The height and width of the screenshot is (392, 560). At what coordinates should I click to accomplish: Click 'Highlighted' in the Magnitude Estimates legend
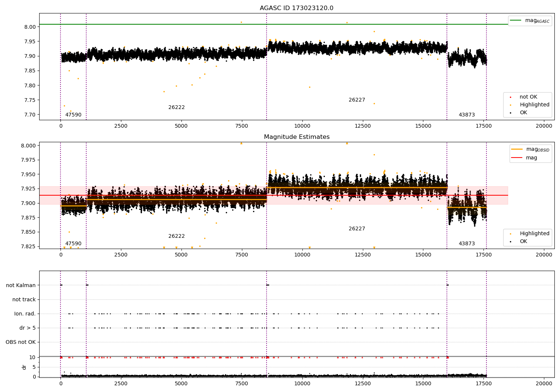click(x=535, y=234)
